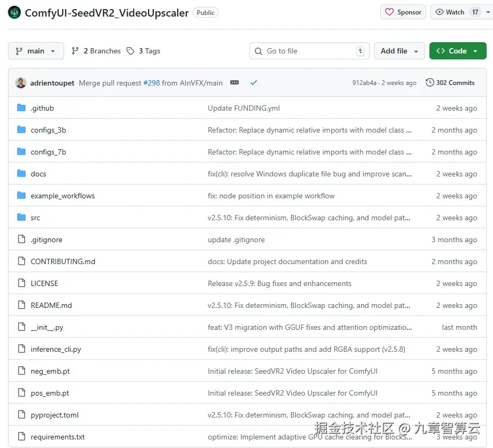Viewport: 493px width, 448px height.
Task: Click the Watch eye icon
Action: 439,12
